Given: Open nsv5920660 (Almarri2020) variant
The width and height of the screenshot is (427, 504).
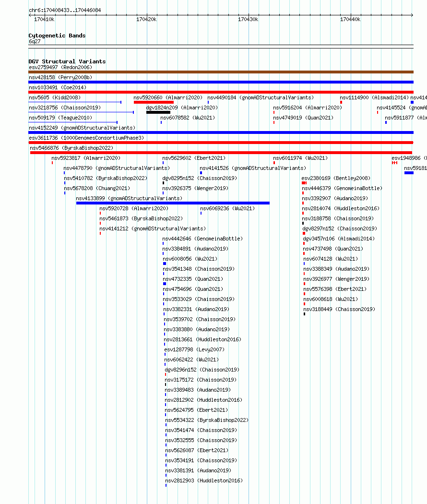Looking at the screenshot, I should [x=168, y=97].
